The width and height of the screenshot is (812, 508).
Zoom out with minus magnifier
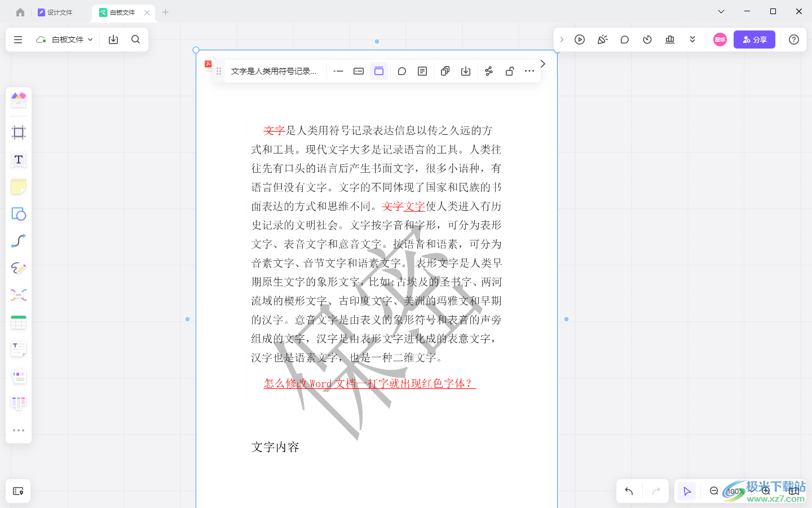point(714,491)
